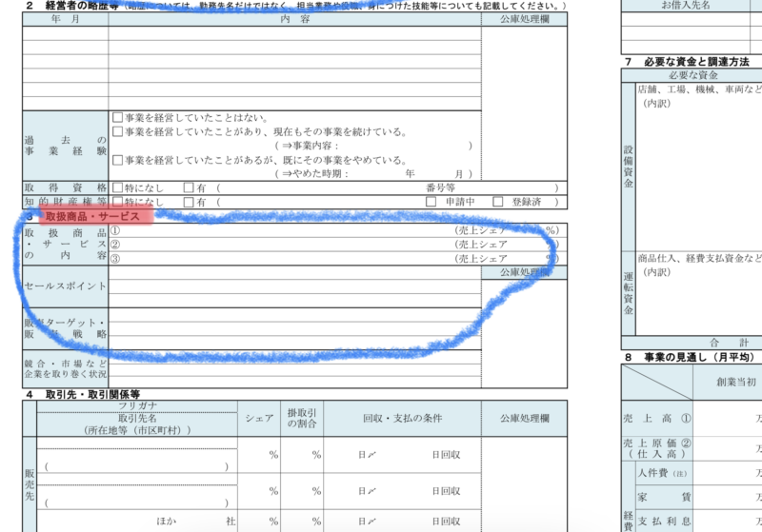762x532 pixels.
Task: Click the '取得資格' row label
Action: [65, 187]
